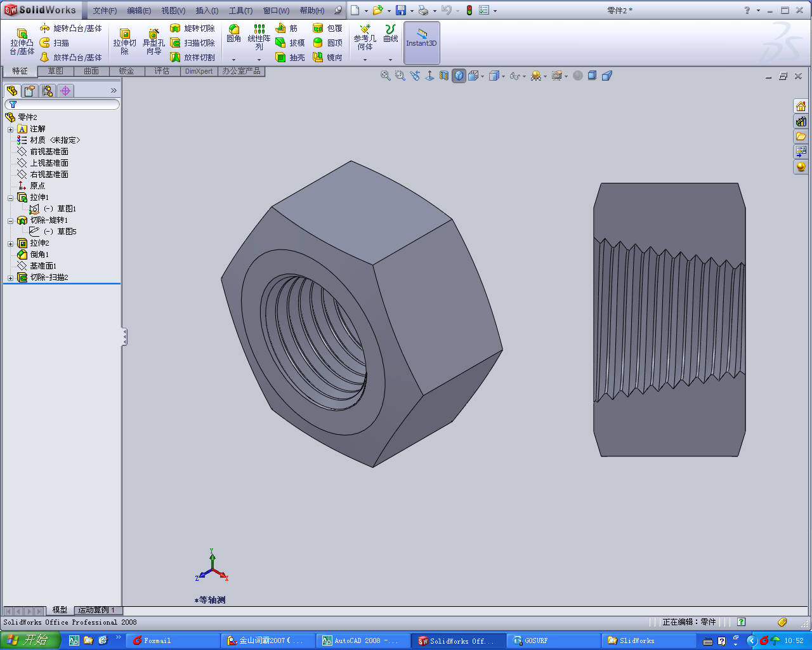Image resolution: width=812 pixels, height=650 pixels.
Task: Choose the Shell (抽壳) tool
Action: [290, 57]
